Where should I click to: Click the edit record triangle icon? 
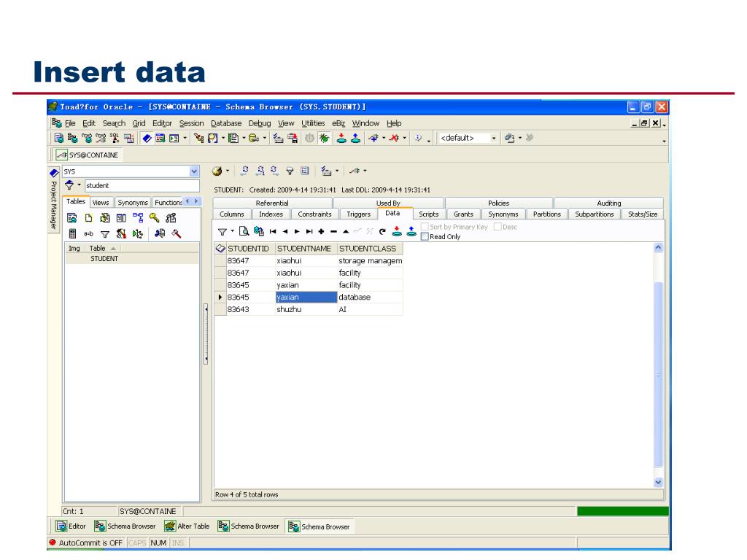point(346,231)
